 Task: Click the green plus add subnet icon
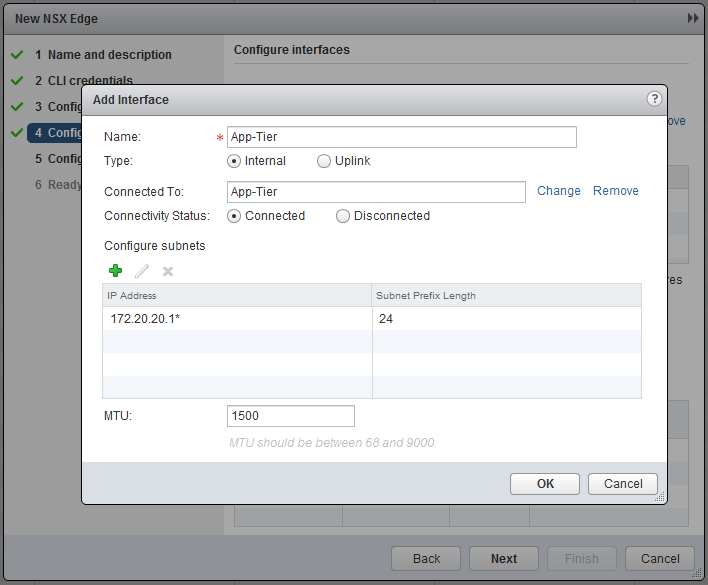coord(116,271)
